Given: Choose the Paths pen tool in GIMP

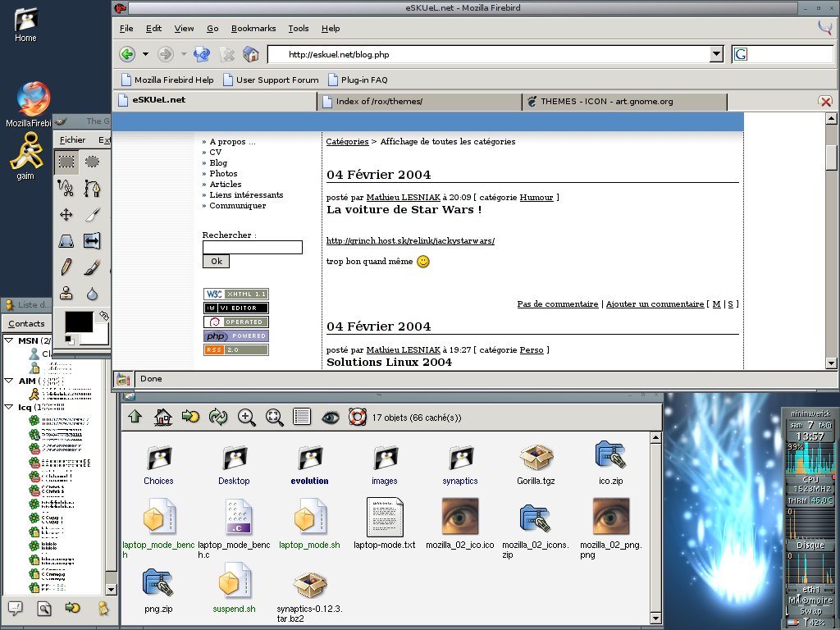Looking at the screenshot, I should (92, 188).
